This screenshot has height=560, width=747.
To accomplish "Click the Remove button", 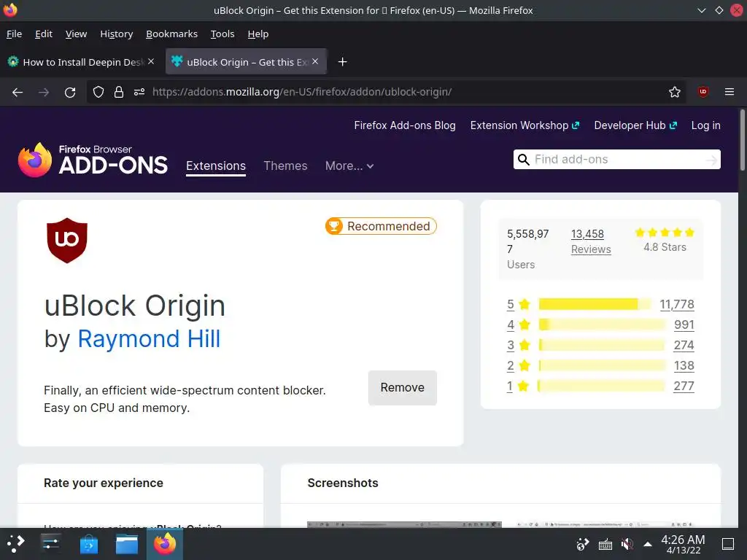I will coord(403,388).
